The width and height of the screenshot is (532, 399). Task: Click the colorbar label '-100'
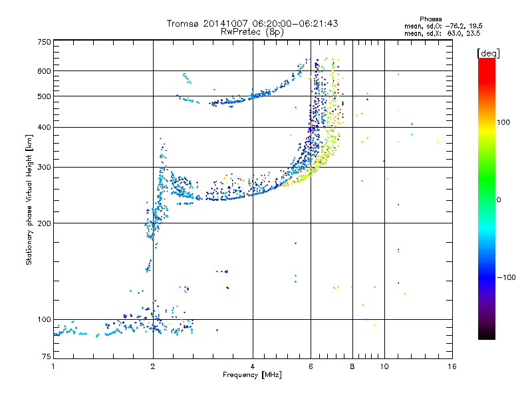(506, 277)
